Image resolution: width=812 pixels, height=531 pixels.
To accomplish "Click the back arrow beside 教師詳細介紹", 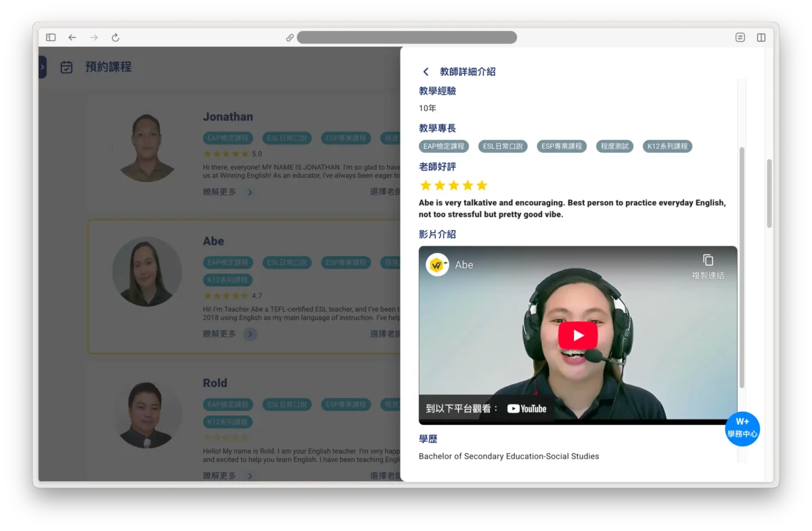I will [x=426, y=72].
